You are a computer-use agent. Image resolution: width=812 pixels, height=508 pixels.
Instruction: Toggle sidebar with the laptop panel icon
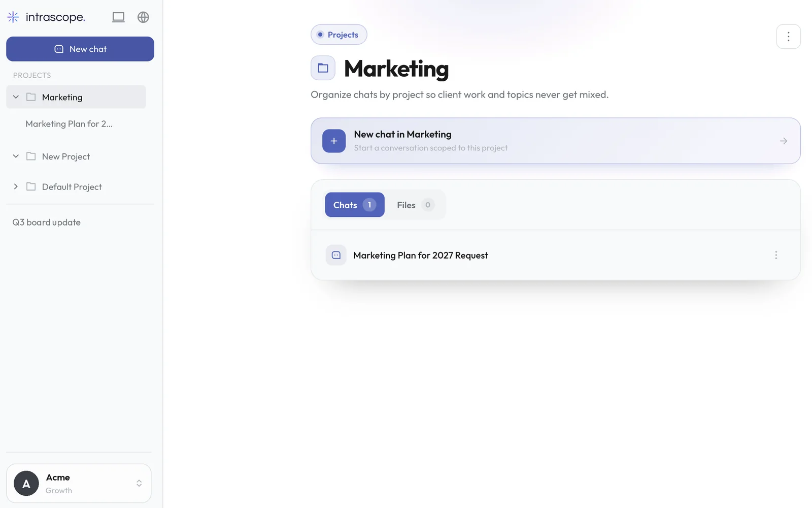click(118, 17)
